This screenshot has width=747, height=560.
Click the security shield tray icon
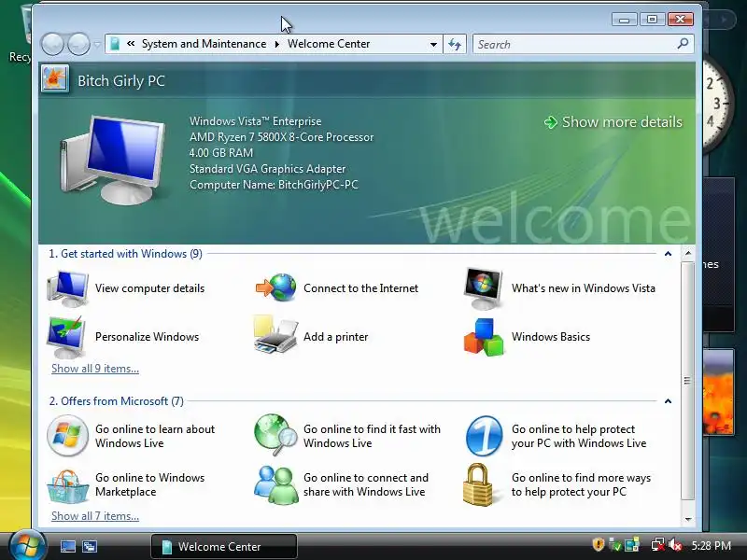click(599, 545)
